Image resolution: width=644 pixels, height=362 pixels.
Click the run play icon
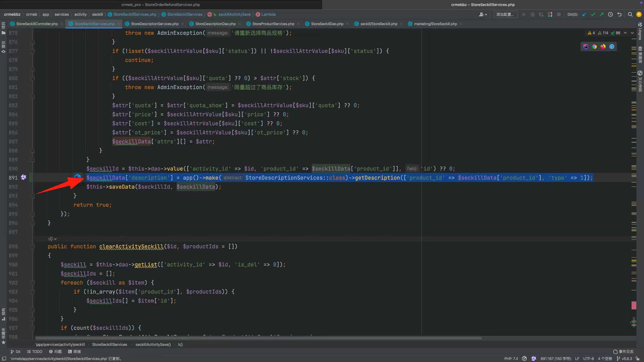[x=524, y=14]
